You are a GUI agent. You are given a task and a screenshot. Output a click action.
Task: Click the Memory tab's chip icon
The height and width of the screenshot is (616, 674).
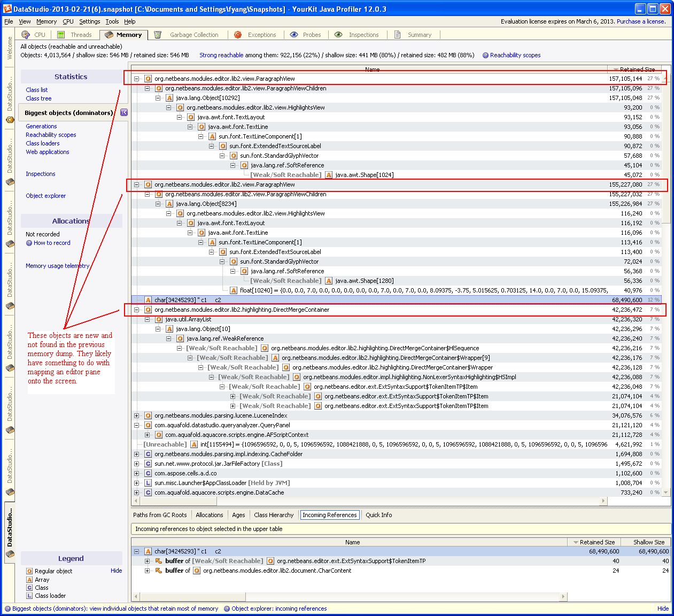point(109,35)
